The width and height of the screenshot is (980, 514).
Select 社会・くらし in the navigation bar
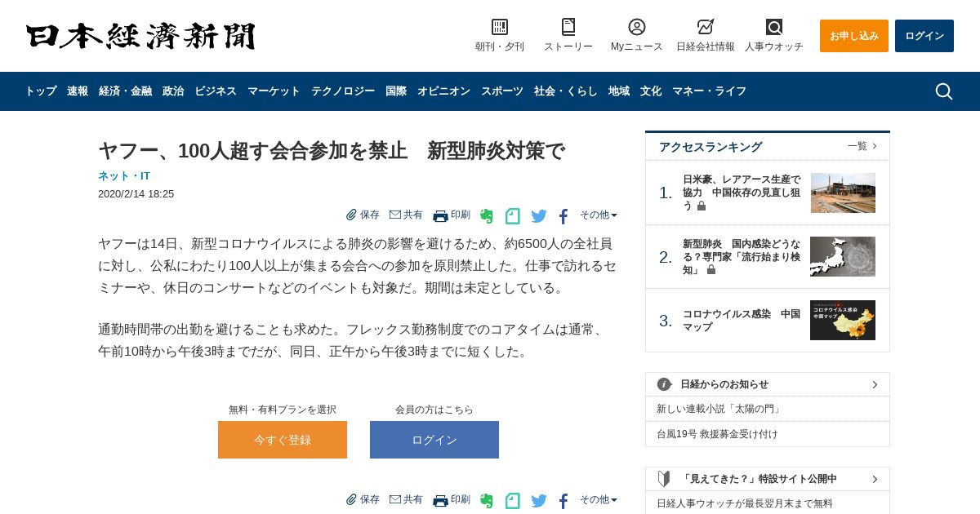coord(566,91)
